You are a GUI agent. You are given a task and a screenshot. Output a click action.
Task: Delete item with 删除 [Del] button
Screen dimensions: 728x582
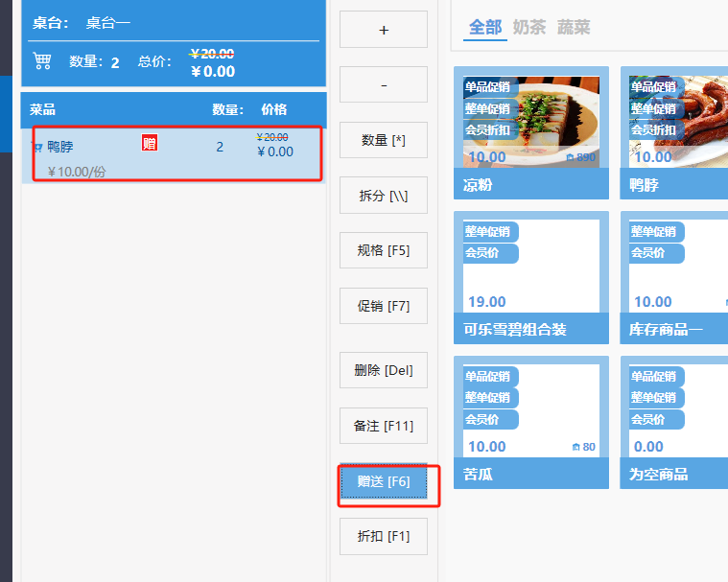tap(384, 370)
